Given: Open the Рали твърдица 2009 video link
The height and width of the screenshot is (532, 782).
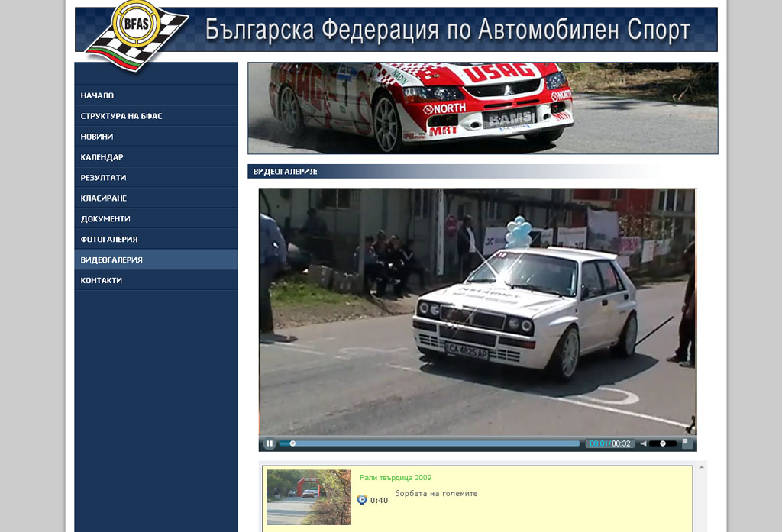Looking at the screenshot, I should (x=396, y=478).
